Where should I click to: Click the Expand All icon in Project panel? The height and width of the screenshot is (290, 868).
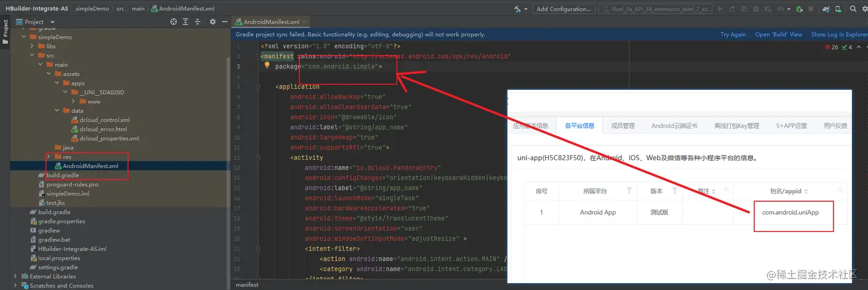click(186, 21)
